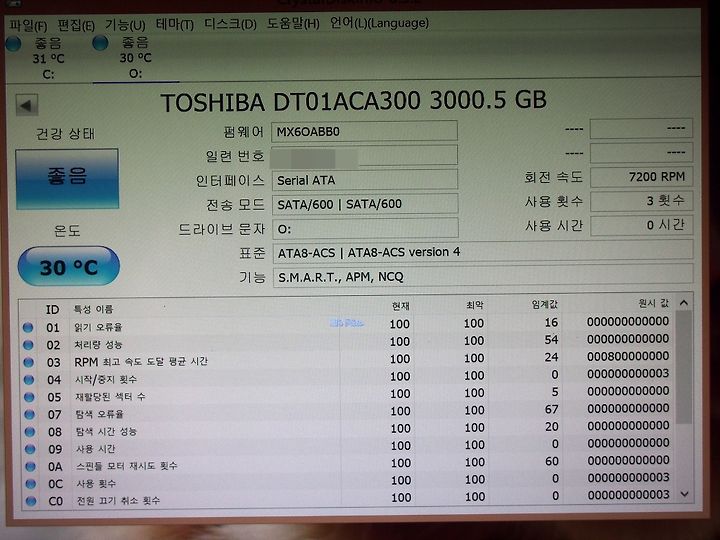Click status dot for attribute 0C

(x=31, y=484)
